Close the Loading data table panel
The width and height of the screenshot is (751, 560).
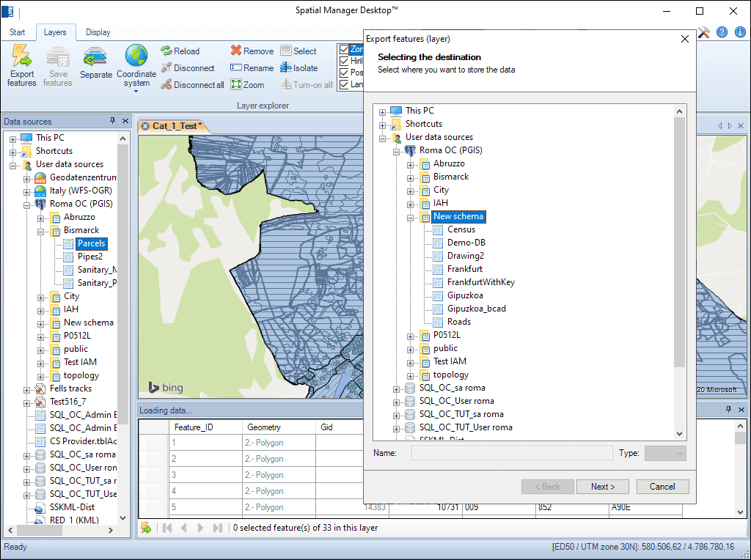click(741, 409)
